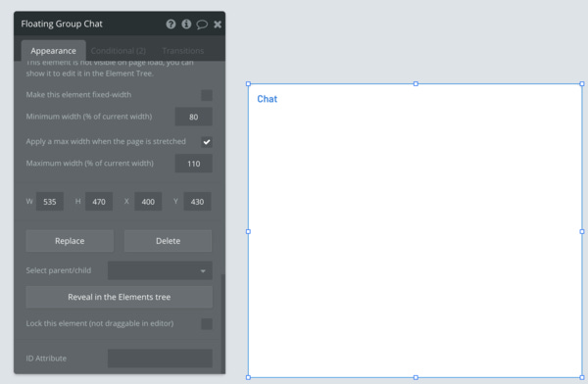The image size is (588, 384).
Task: Select the Chat text on the canvas
Action: pyautogui.click(x=267, y=99)
